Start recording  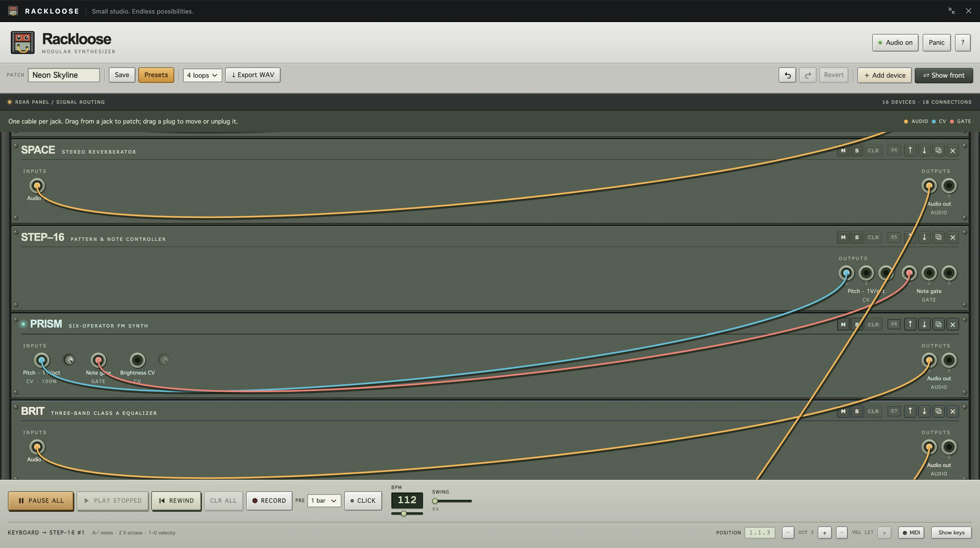pyautogui.click(x=269, y=501)
